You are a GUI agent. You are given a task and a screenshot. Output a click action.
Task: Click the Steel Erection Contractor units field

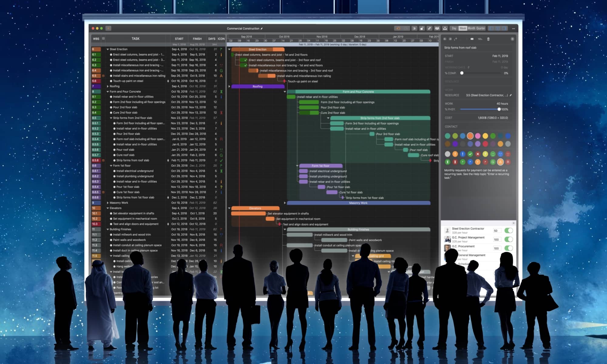(x=497, y=231)
